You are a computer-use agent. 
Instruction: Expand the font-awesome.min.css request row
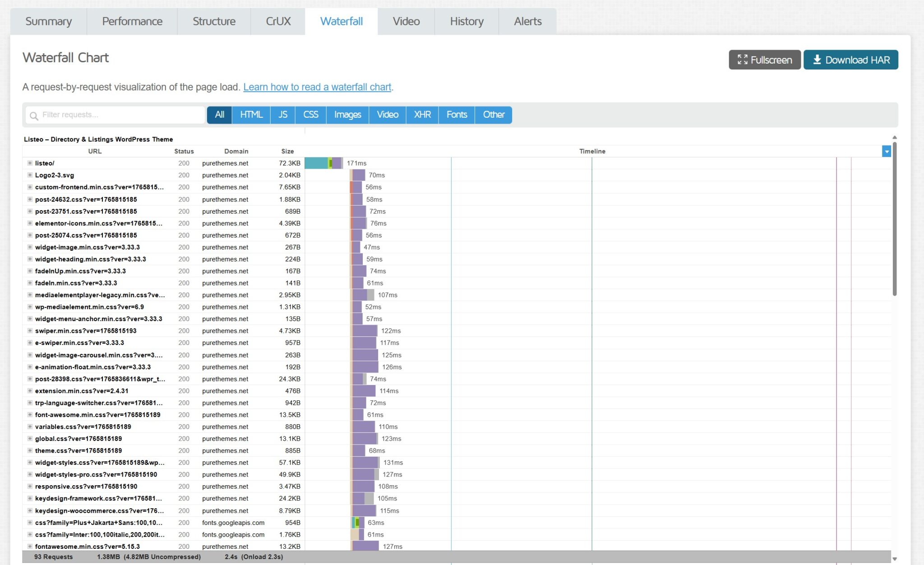coord(30,414)
